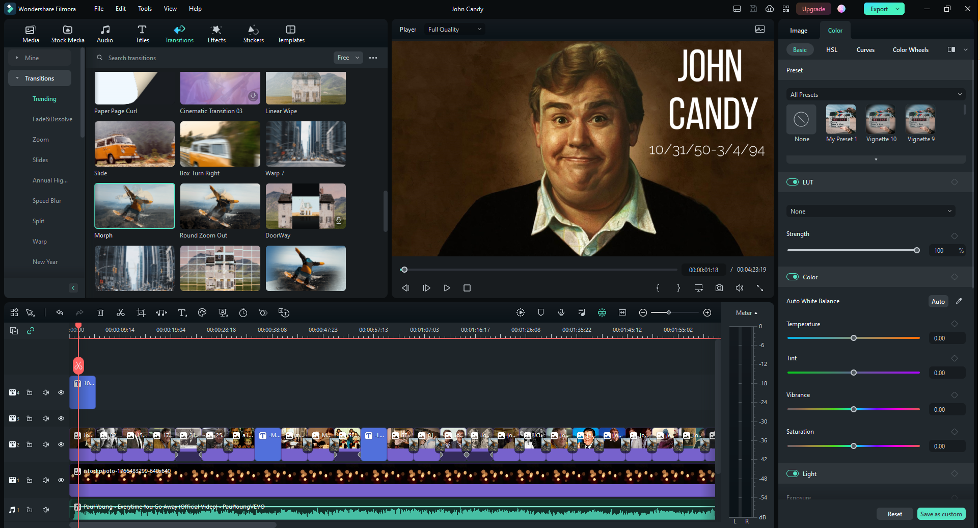Click the more options ellipsis in transitions
Screen dimensions: 980x528
click(x=373, y=58)
